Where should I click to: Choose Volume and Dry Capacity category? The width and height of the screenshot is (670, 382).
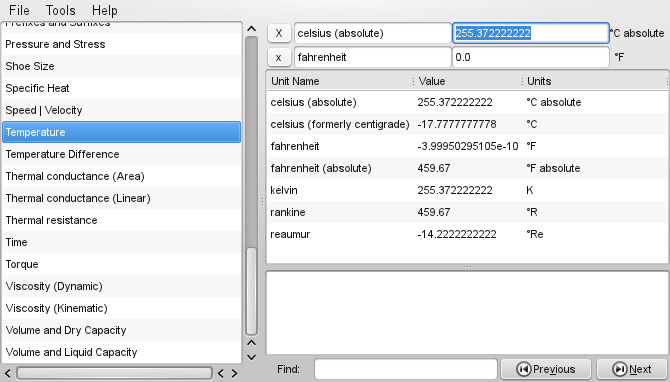tap(121, 330)
